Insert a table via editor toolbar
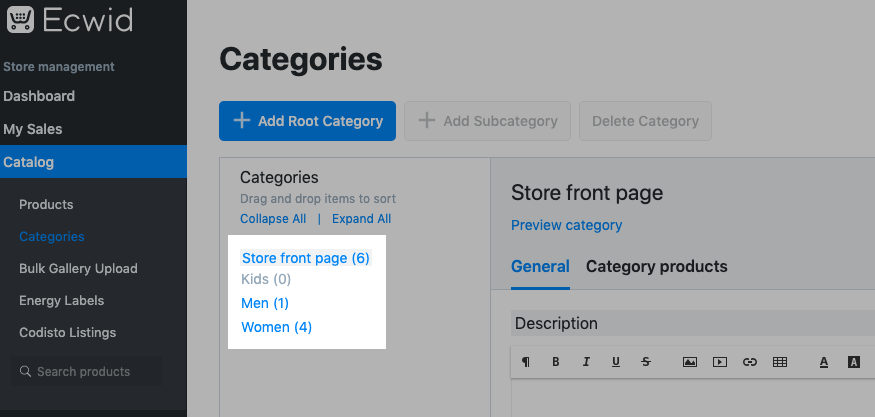This screenshot has height=417, width=875. tap(780, 362)
